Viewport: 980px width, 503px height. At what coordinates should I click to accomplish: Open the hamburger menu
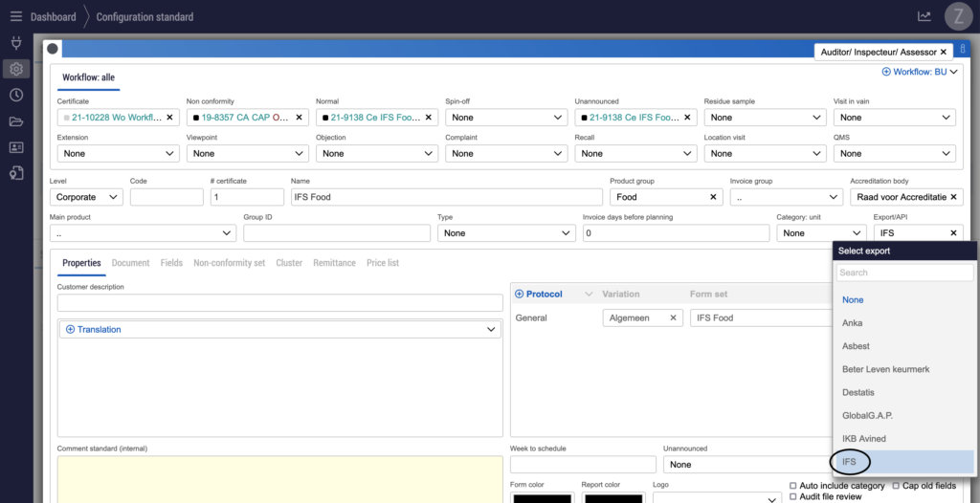click(15, 16)
